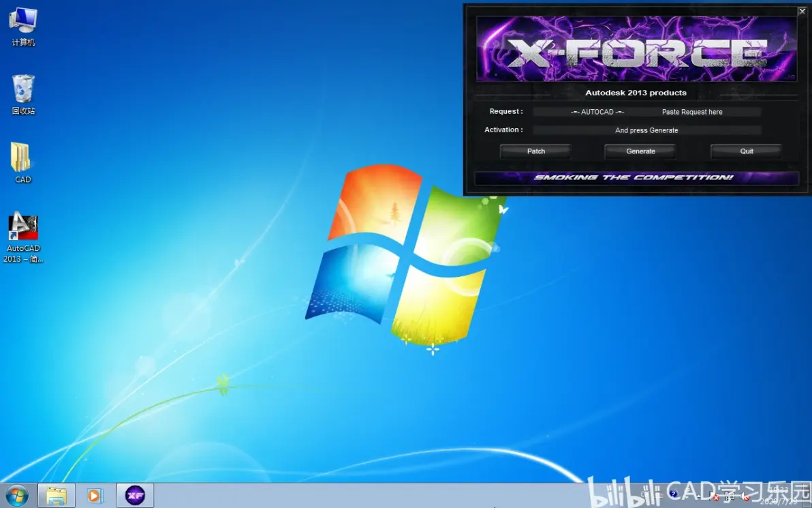Viewport: 812px width, 508px height.
Task: Select the AutoCAD 2013 desktop shortcut
Action: click(x=23, y=237)
